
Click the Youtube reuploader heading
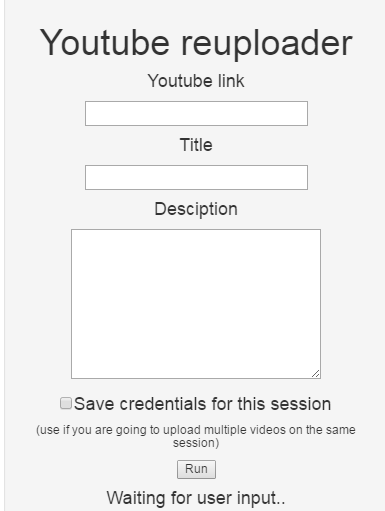(x=196, y=43)
